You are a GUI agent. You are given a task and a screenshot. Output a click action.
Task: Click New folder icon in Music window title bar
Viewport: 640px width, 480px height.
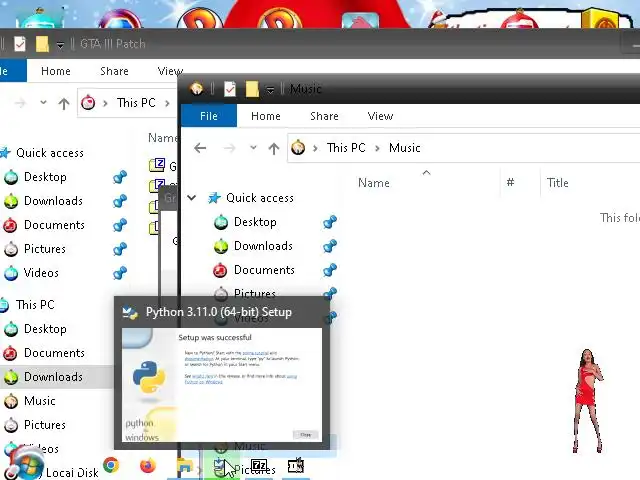252,89
